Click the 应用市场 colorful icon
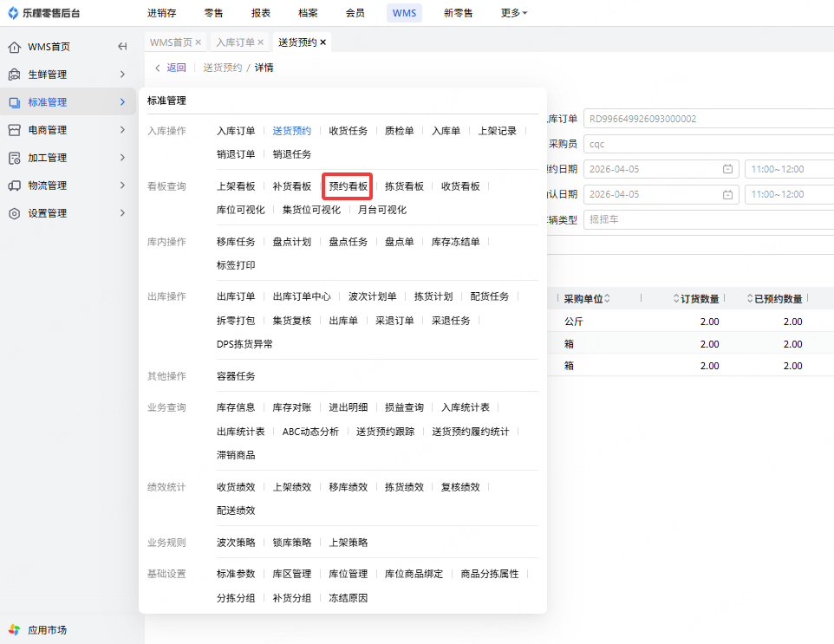Viewport: 834px width, 644px height. click(15, 629)
